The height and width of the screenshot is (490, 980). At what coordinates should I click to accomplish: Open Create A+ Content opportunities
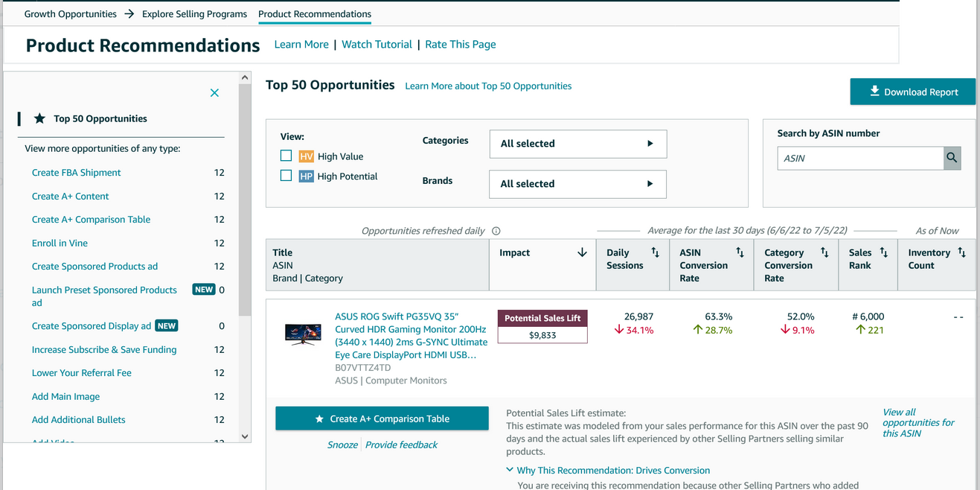click(71, 197)
